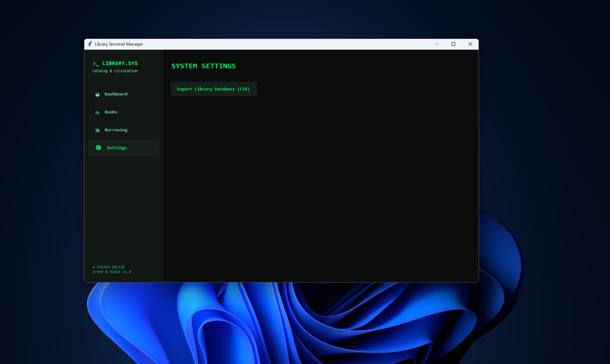Click the feather icon in title bar

[x=90, y=44]
